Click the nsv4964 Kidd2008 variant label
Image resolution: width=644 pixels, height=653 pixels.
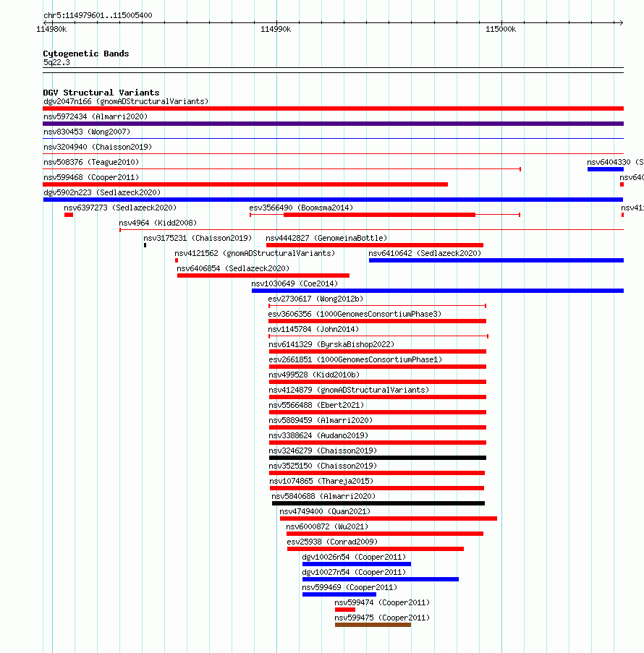click(x=158, y=223)
